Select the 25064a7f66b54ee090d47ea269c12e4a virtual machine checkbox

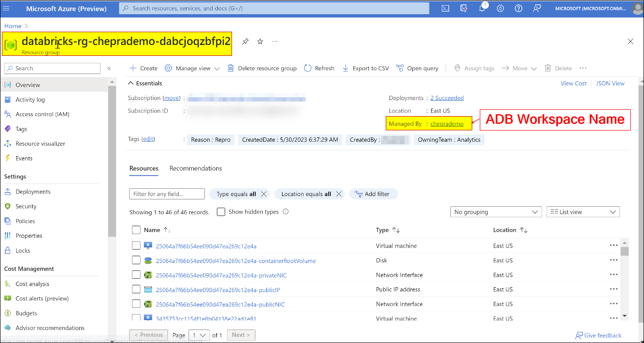click(x=136, y=246)
